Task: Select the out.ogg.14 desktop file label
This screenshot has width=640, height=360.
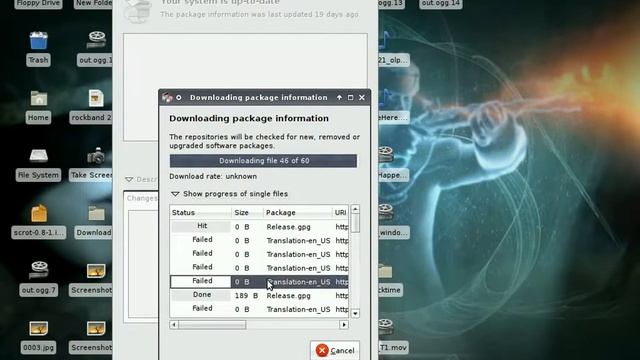Action: tap(440, 4)
